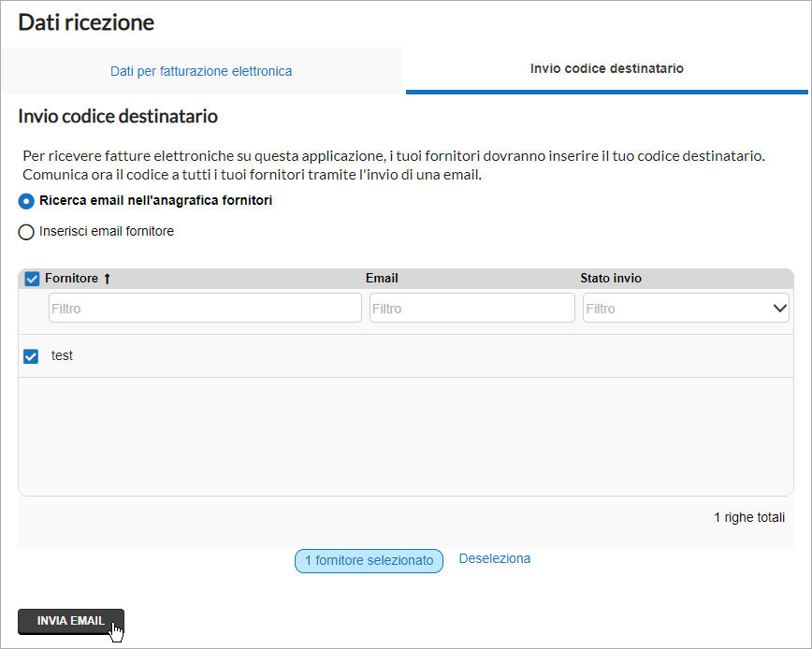The image size is (812, 649).
Task: Choose Inserisci email fornitore radio button
Action: 26,231
